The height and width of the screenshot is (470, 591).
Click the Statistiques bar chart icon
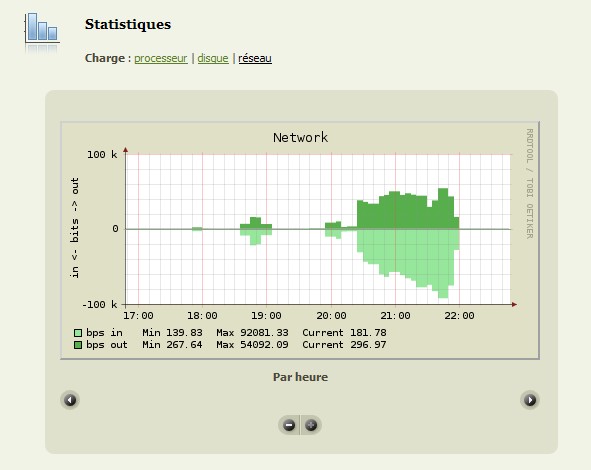tap(42, 28)
